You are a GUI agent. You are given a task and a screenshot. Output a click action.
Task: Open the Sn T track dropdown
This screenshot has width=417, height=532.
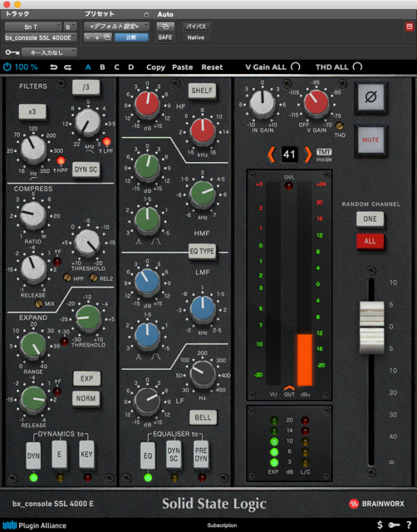33,27
